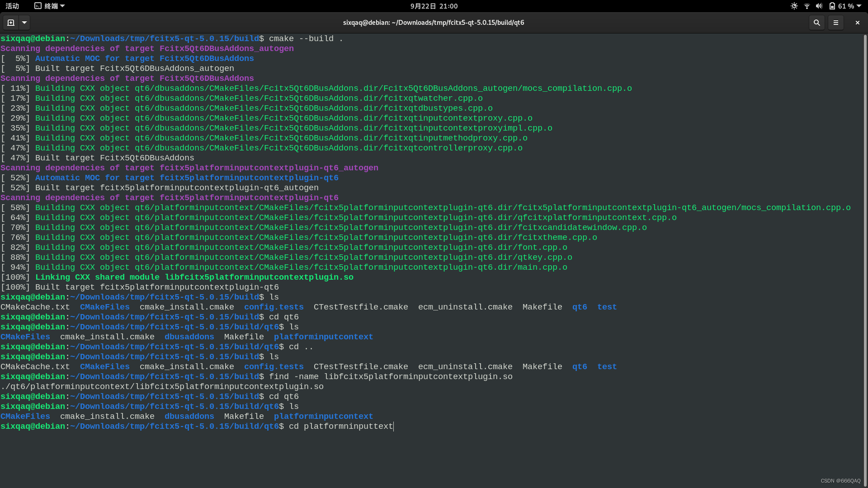868x488 pixels.
Task: Click 'dbusaddons' in the last ls output
Action: [x=189, y=417]
